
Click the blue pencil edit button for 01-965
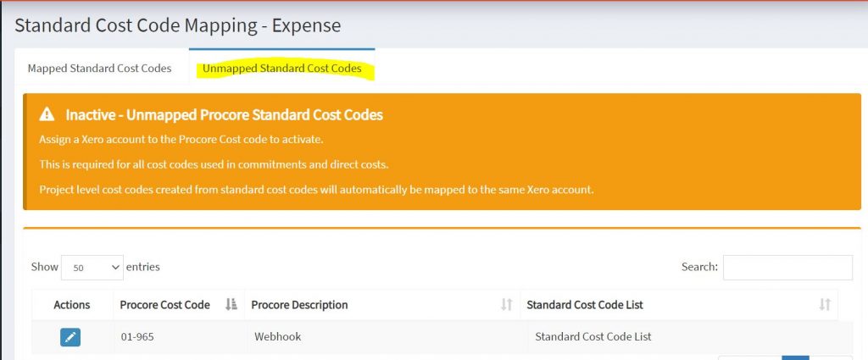[x=70, y=337]
